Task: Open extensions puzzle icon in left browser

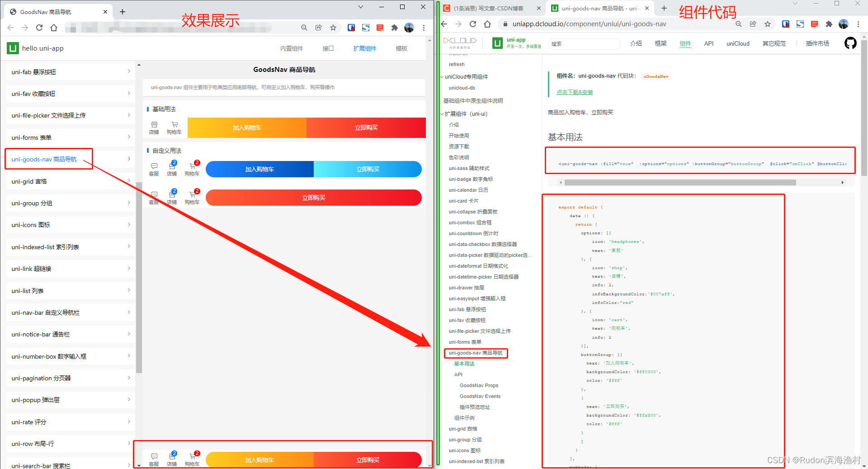Action: 395,28
